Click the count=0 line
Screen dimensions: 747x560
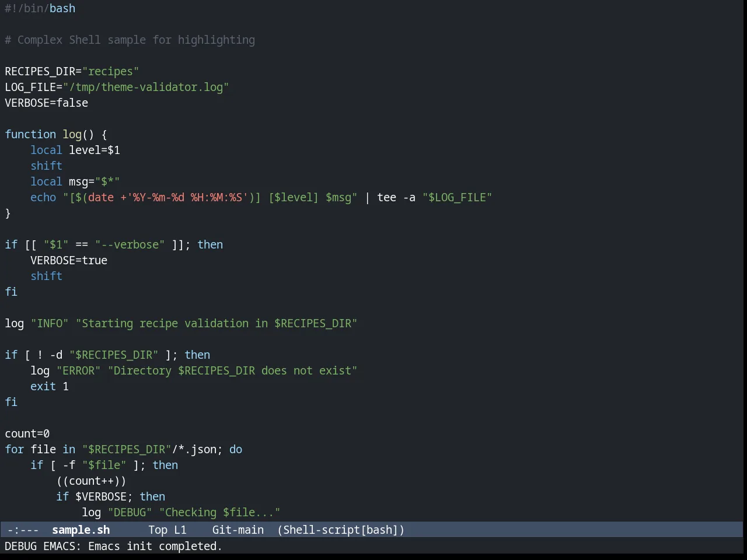pos(27,433)
